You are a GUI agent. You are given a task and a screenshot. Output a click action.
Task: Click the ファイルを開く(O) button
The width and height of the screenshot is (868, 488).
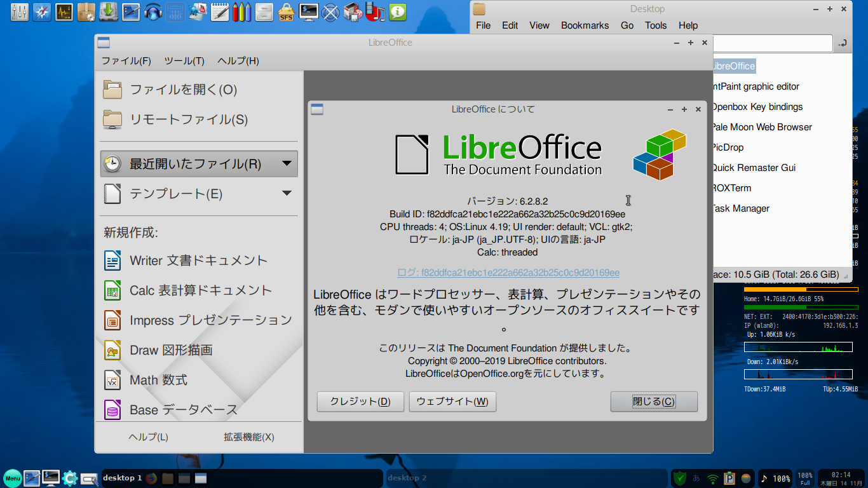pyautogui.click(x=199, y=90)
